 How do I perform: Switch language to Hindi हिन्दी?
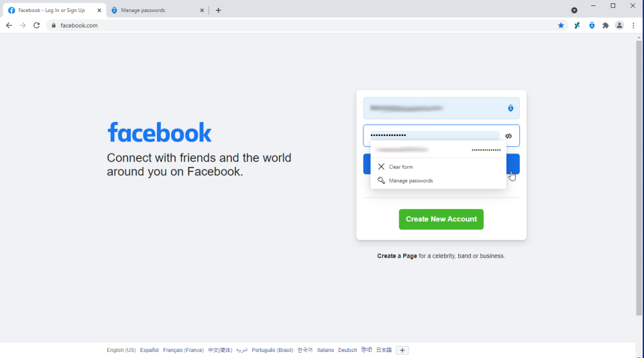pos(367,350)
